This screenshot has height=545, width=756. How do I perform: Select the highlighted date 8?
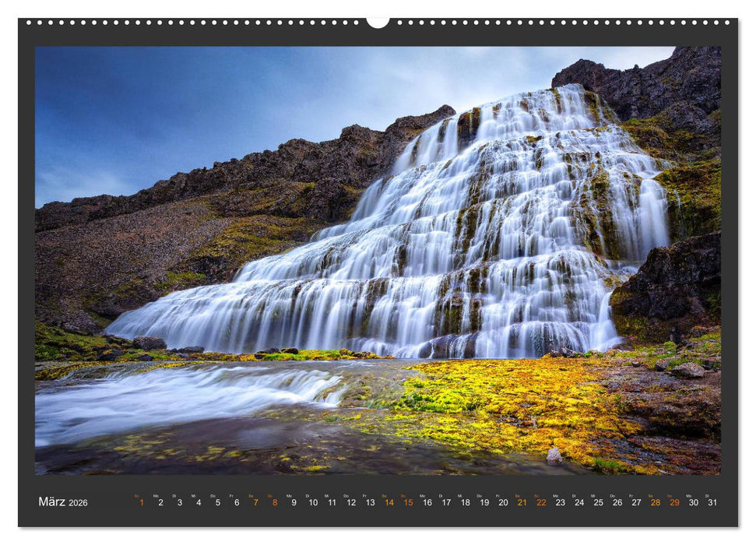tap(275, 505)
